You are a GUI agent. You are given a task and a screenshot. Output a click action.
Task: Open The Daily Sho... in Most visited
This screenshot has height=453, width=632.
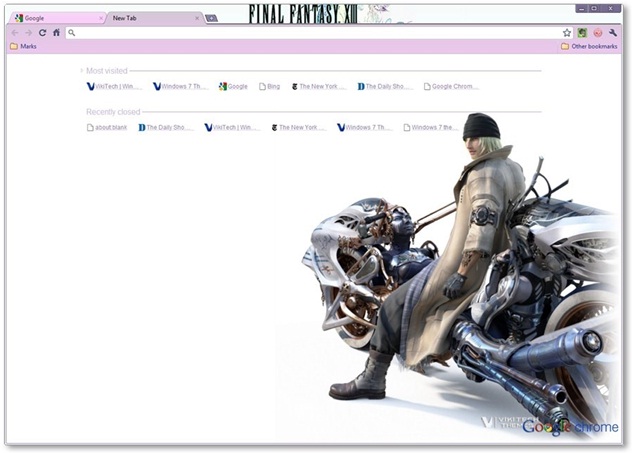(x=385, y=86)
